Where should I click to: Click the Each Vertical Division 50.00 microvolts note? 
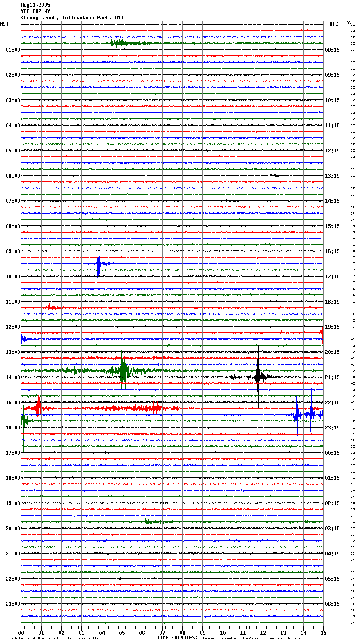(x=53, y=638)
